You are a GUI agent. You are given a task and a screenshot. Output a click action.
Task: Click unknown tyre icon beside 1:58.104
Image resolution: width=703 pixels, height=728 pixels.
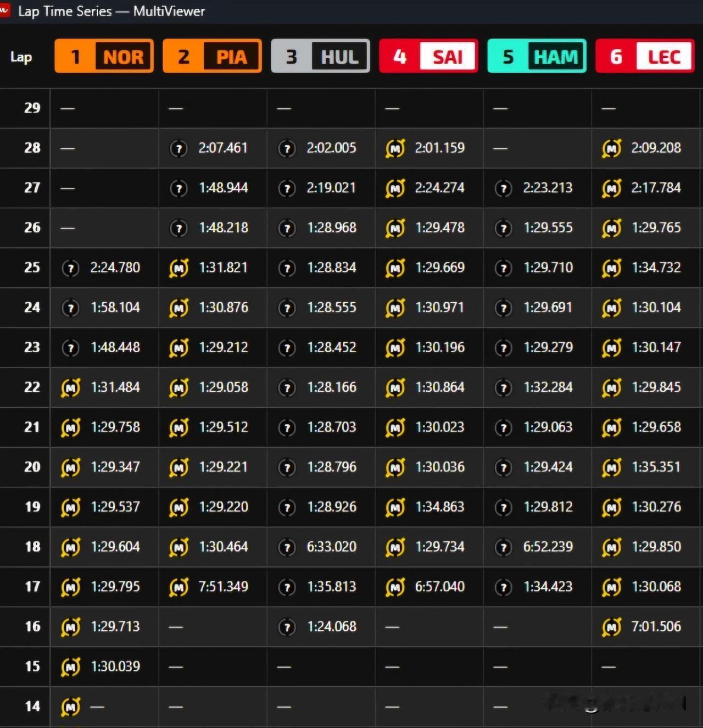point(70,308)
